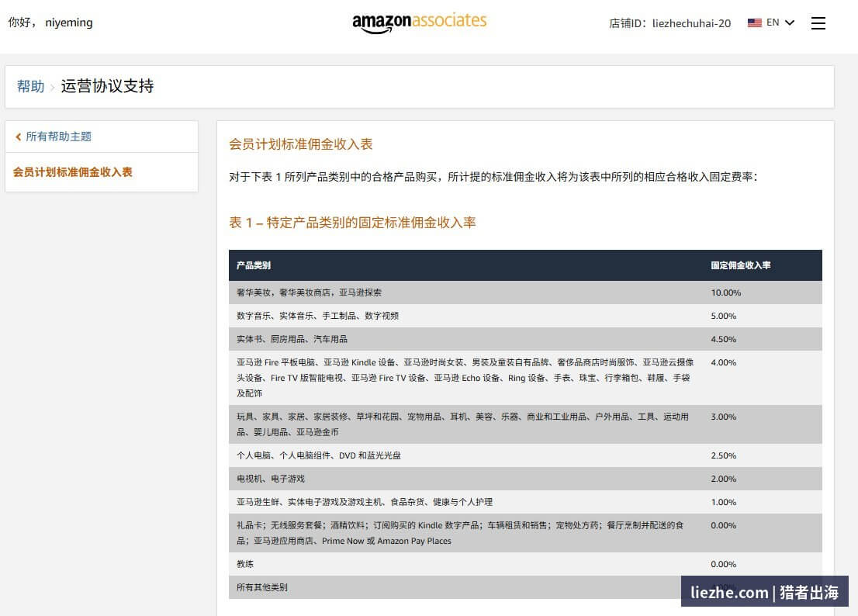The width and height of the screenshot is (858, 616).
Task: Click the 亚马逊 Fire 平板电脑 category row
Action: coord(525,378)
